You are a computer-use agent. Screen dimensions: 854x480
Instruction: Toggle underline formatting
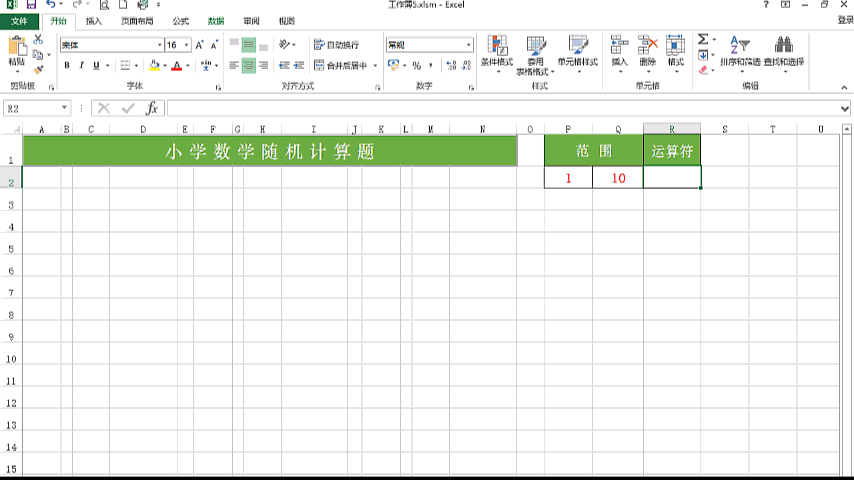96,65
